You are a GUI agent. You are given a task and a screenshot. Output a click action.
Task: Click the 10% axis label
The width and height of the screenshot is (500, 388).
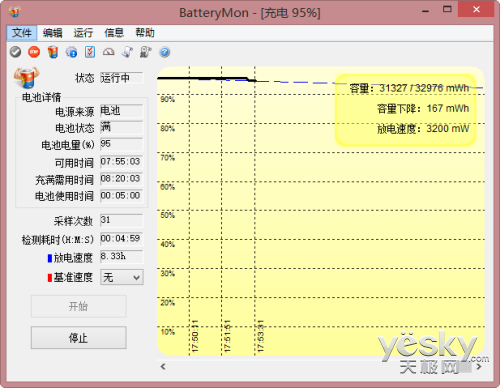[x=168, y=332]
